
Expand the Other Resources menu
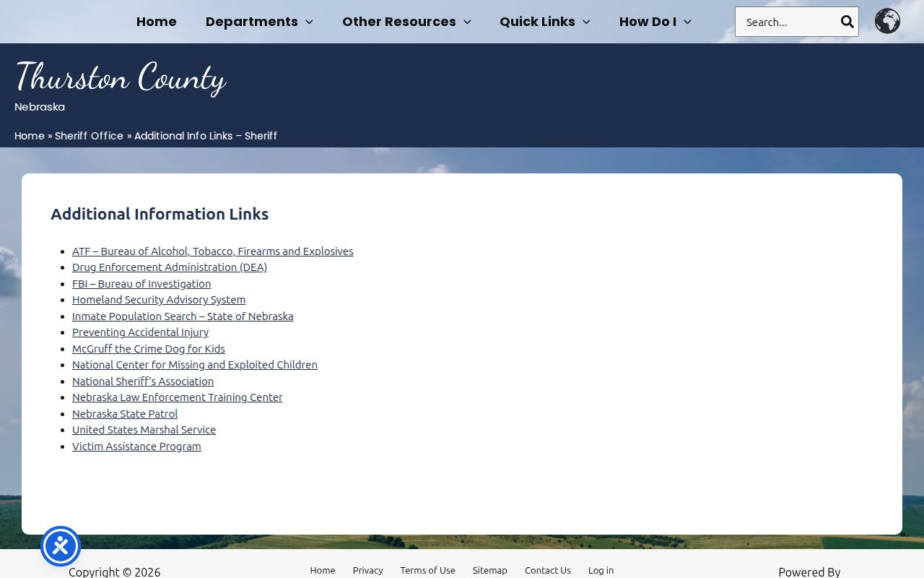[406, 22]
